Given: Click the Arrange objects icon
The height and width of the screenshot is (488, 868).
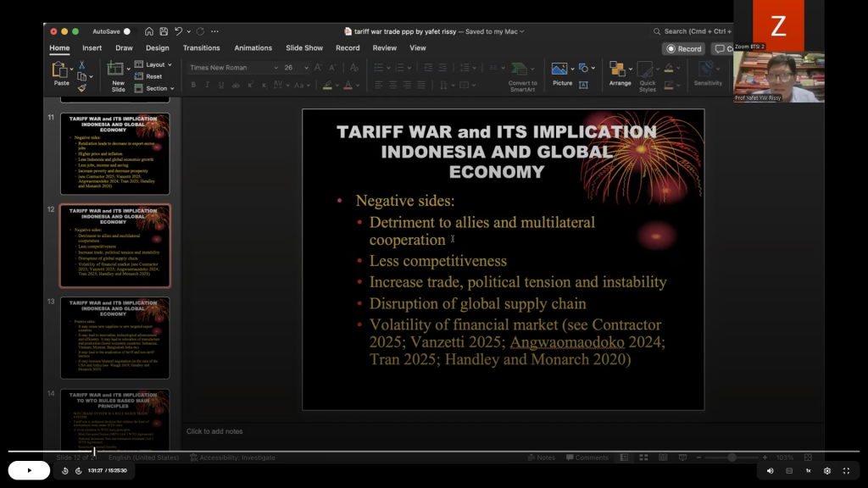Looking at the screenshot, I should [x=619, y=71].
